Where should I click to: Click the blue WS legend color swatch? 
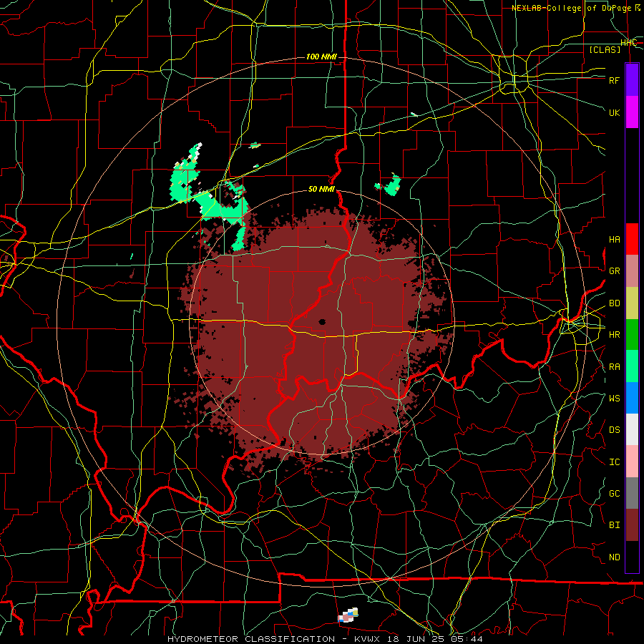[632, 398]
